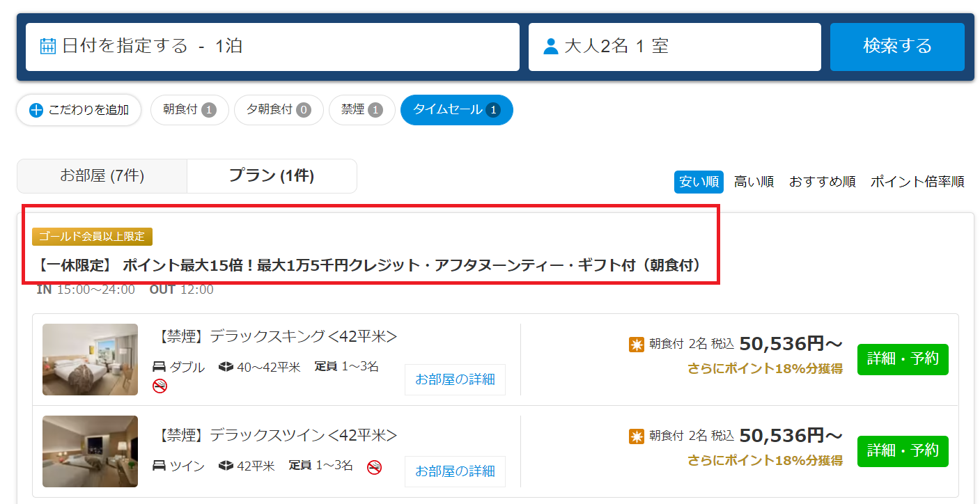
Task: Click bed icon next to ダブル
Action: pos(159,367)
